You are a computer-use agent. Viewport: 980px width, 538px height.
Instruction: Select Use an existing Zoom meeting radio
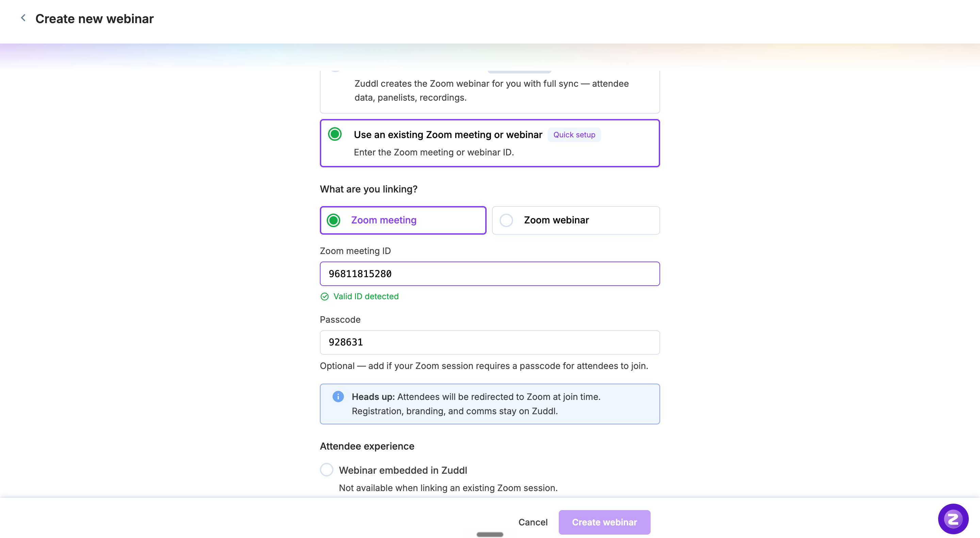[x=335, y=134]
